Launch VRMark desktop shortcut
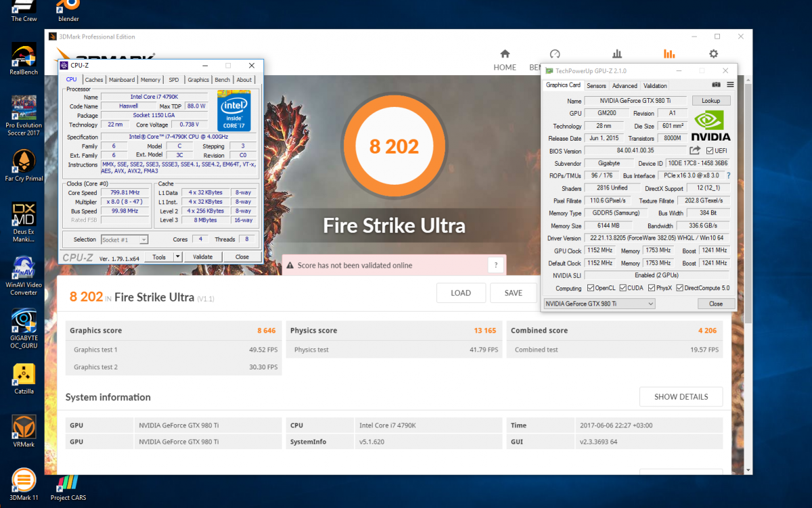Viewport: 812px width, 508px height. pyautogui.click(x=24, y=432)
